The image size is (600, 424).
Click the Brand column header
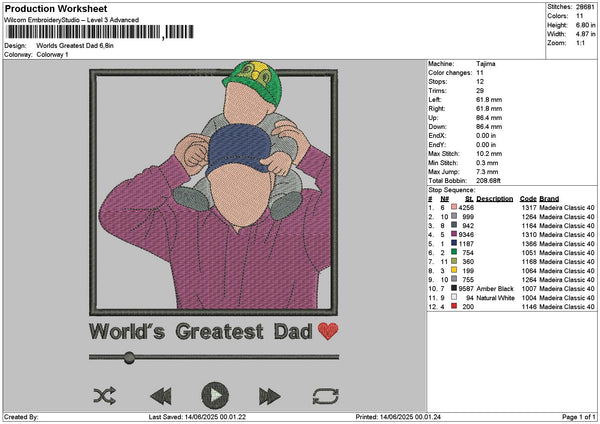[550, 198]
